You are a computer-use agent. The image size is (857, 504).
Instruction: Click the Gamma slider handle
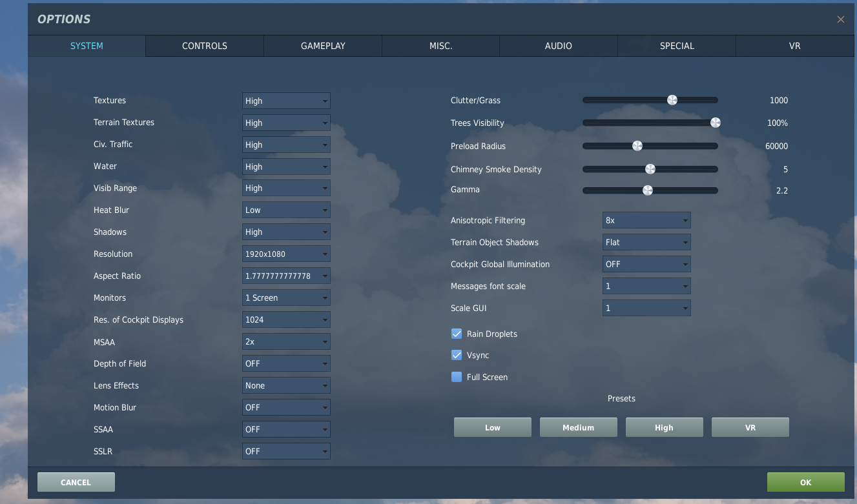point(648,190)
